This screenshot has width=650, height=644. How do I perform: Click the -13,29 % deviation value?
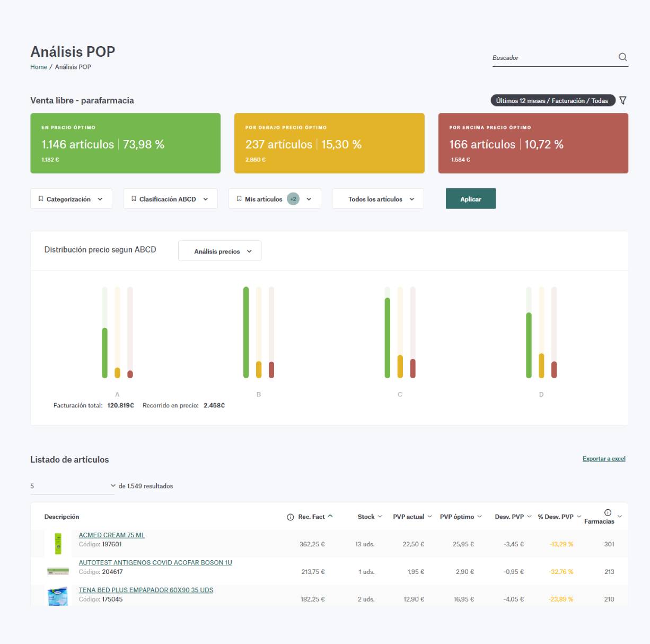coord(561,544)
